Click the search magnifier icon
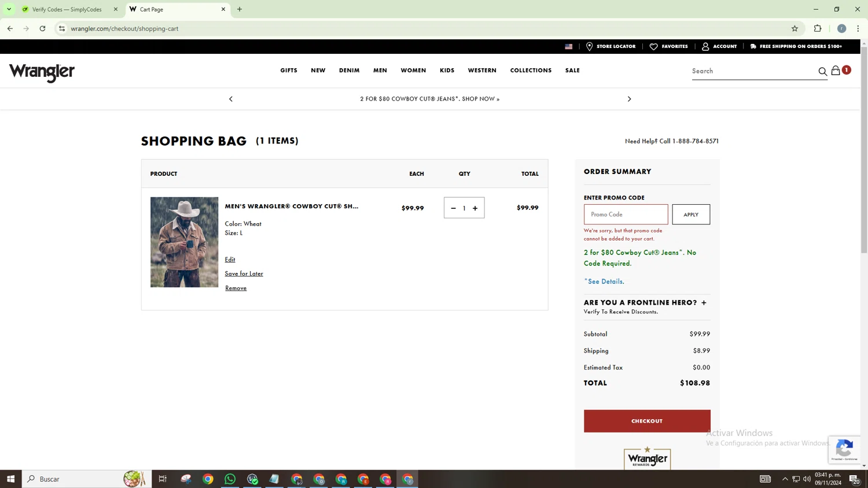The height and width of the screenshot is (488, 868). pyautogui.click(x=822, y=72)
